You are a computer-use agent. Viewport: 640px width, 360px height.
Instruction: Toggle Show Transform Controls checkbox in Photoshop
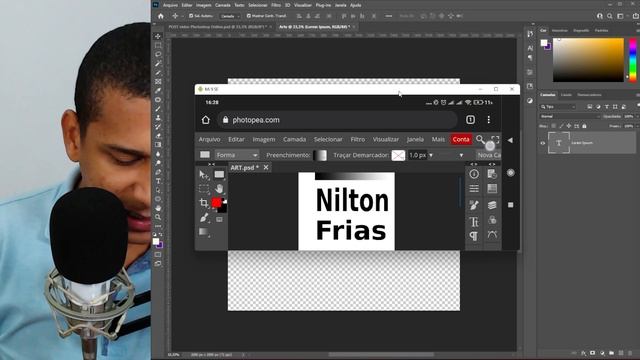point(249,16)
